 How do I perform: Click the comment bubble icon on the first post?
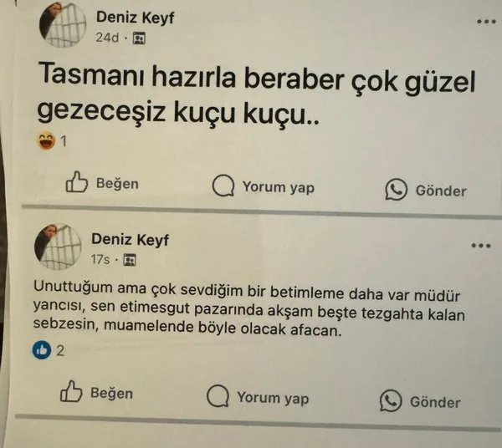coord(223,186)
